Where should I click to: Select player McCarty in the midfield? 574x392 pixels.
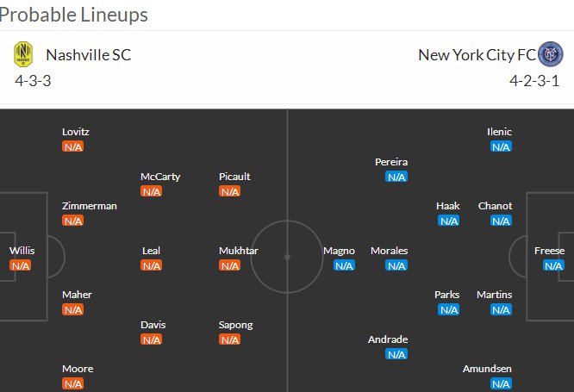coord(160,177)
